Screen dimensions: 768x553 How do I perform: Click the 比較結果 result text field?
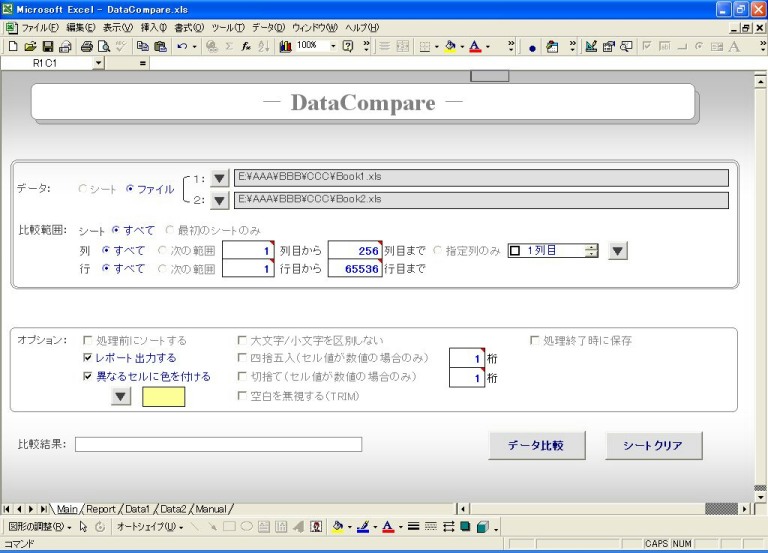point(218,444)
